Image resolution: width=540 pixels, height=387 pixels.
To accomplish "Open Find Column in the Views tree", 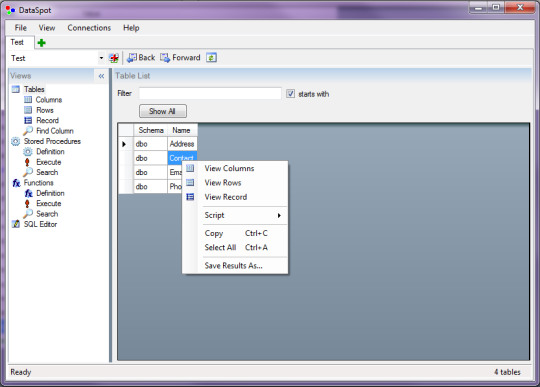I will [x=55, y=130].
